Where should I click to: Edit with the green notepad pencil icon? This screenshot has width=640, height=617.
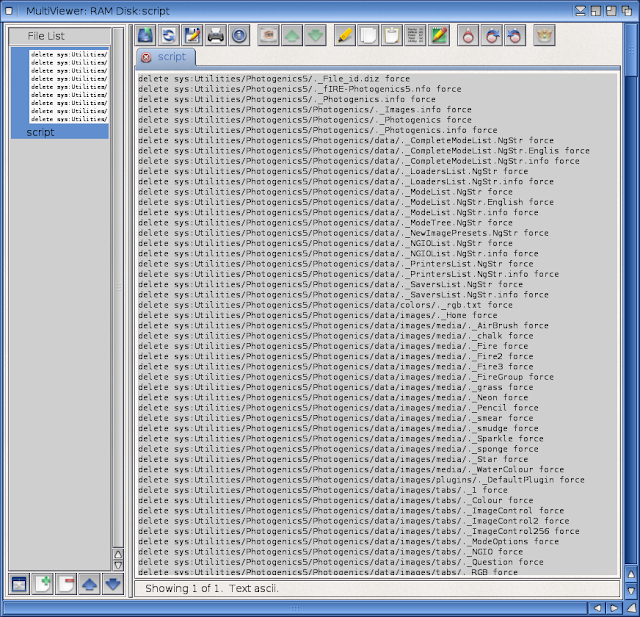coord(439,36)
